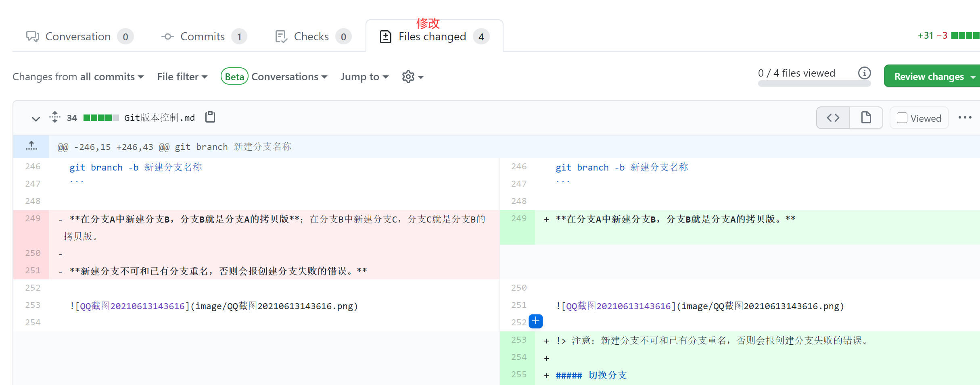This screenshot has height=385, width=980.
Task: Click the files viewed progress bar
Action: [x=814, y=84]
